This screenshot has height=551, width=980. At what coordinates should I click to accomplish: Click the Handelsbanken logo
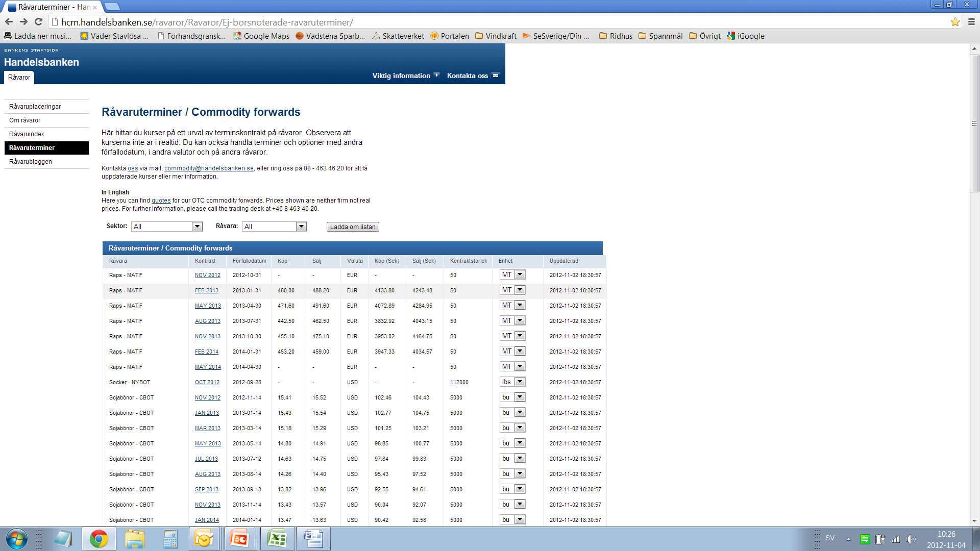coord(41,62)
